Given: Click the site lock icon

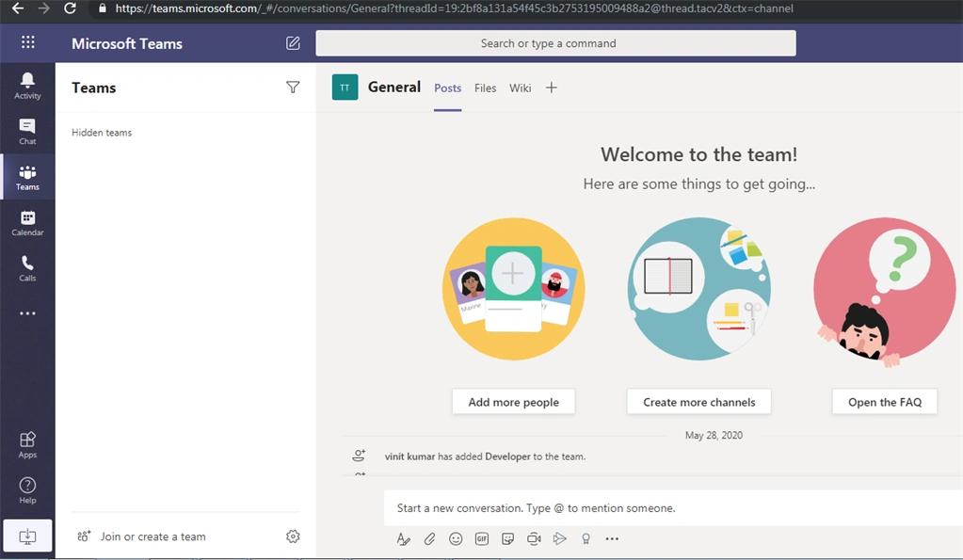Looking at the screenshot, I should point(102,8).
